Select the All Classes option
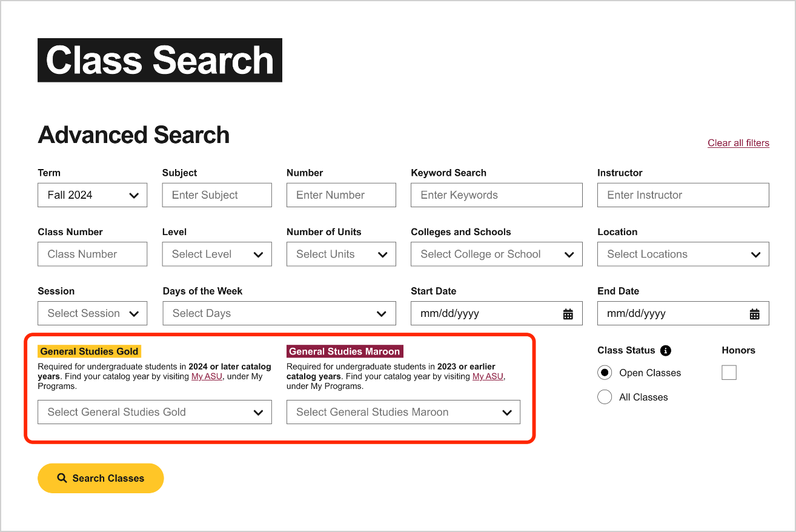796x532 pixels. 604,396
